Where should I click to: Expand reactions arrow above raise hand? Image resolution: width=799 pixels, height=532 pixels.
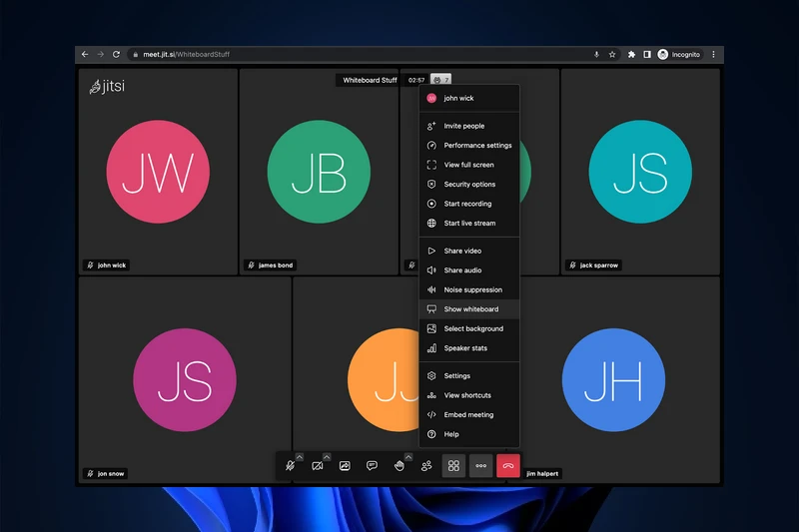pos(408,456)
